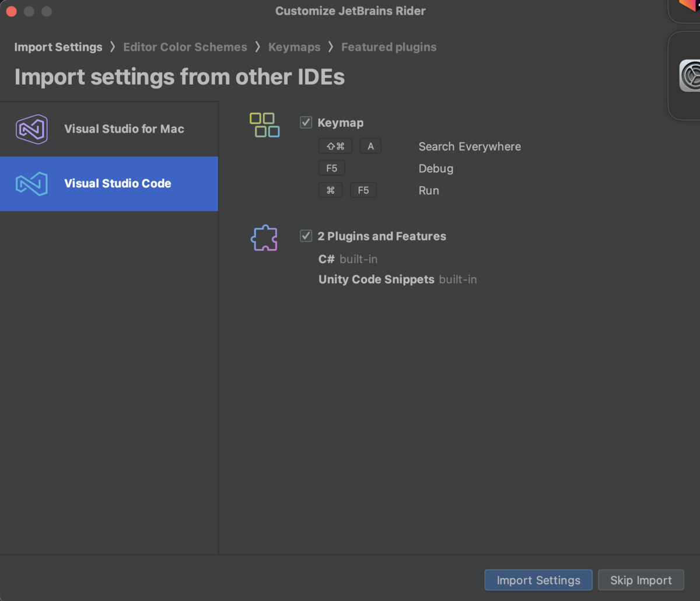This screenshot has width=700, height=601.
Task: Click the Visual Studio Code icon
Action: point(31,184)
